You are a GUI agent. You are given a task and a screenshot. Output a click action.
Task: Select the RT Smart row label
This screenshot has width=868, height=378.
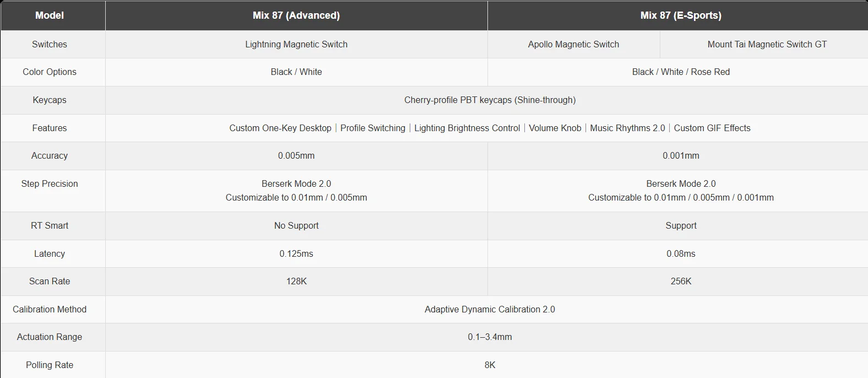point(50,225)
